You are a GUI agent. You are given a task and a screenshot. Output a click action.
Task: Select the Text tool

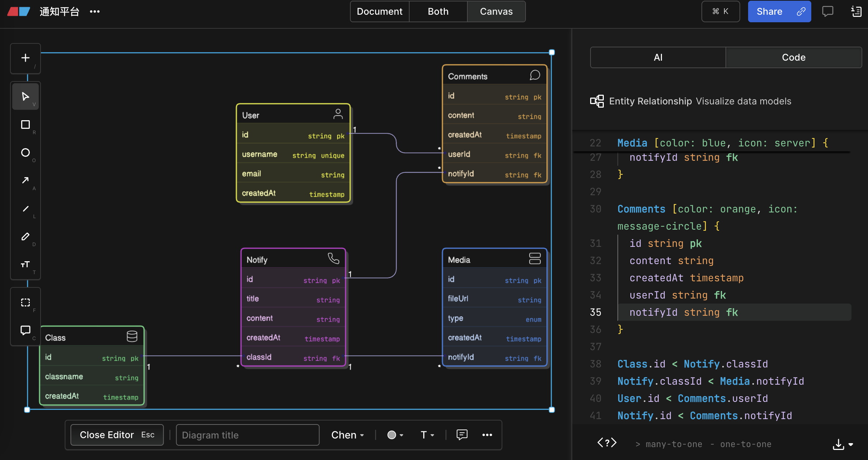coord(25,265)
